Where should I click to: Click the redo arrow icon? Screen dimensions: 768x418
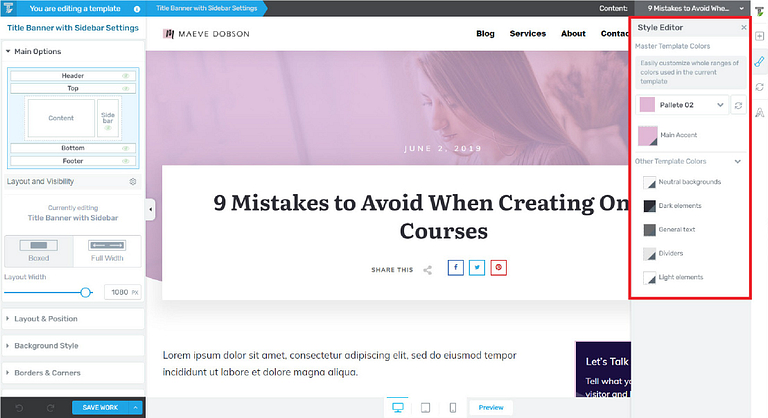(x=50, y=408)
